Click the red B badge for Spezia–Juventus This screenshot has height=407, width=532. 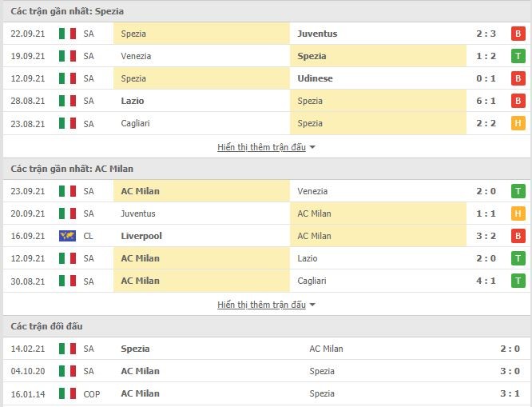pyautogui.click(x=518, y=34)
